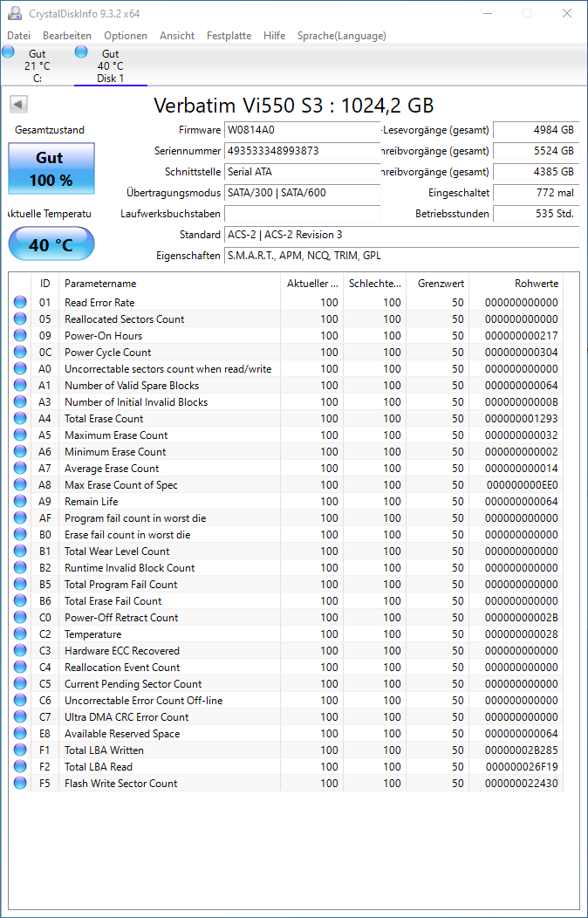Click the 40 °C temperature button
Viewport: 588px width, 918px height.
point(51,244)
